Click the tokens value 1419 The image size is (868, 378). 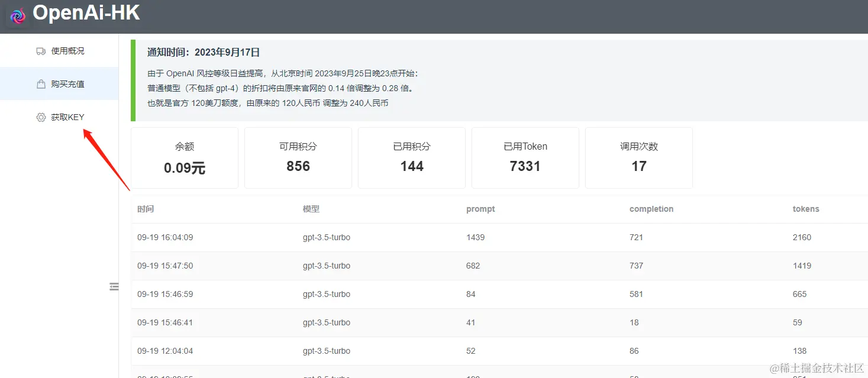point(802,266)
